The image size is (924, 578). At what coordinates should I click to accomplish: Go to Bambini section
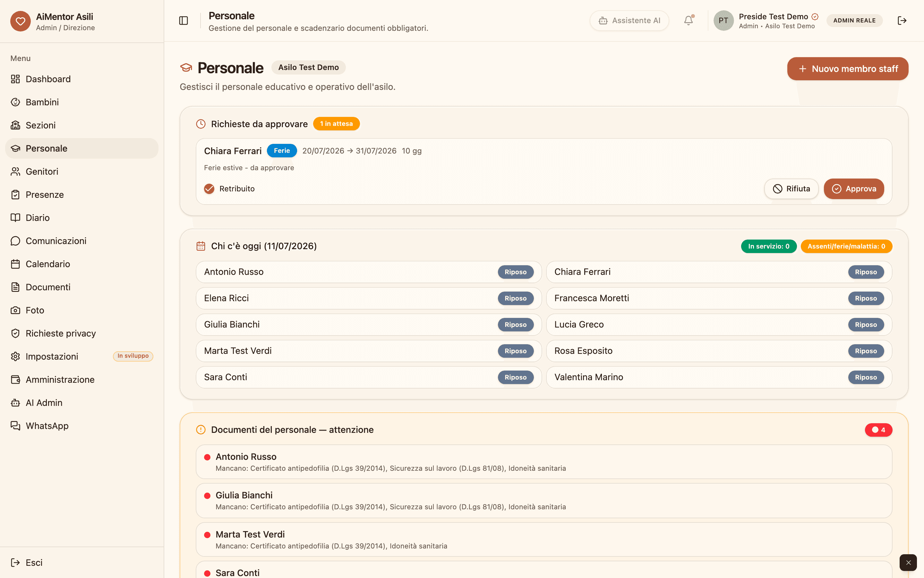[x=82, y=102]
